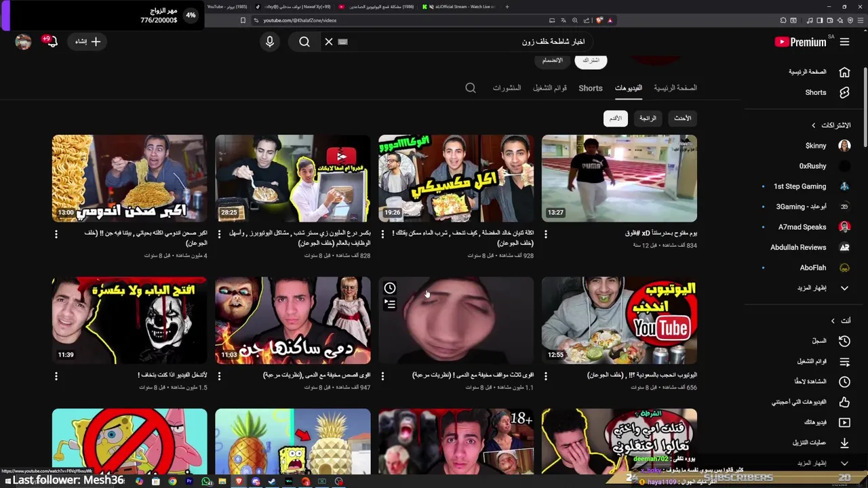Click the Join (الانضمام) button
Viewport: 868px width, 488px height.
pyautogui.click(x=552, y=60)
